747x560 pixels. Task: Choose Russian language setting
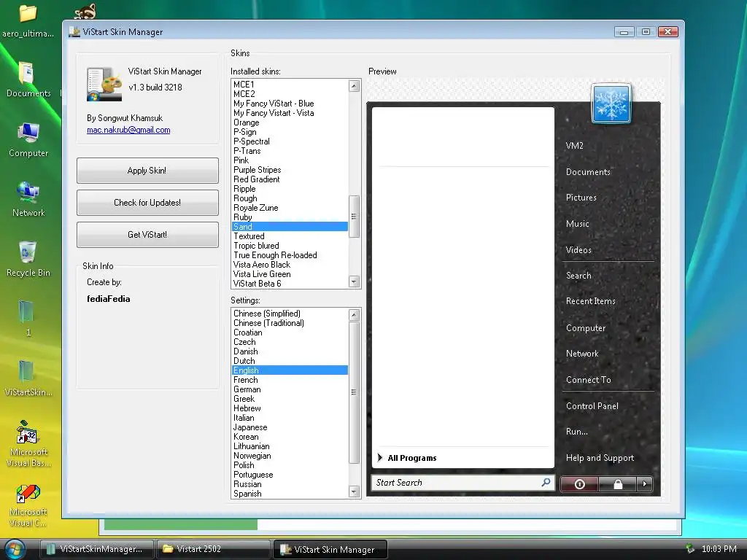[x=290, y=484]
